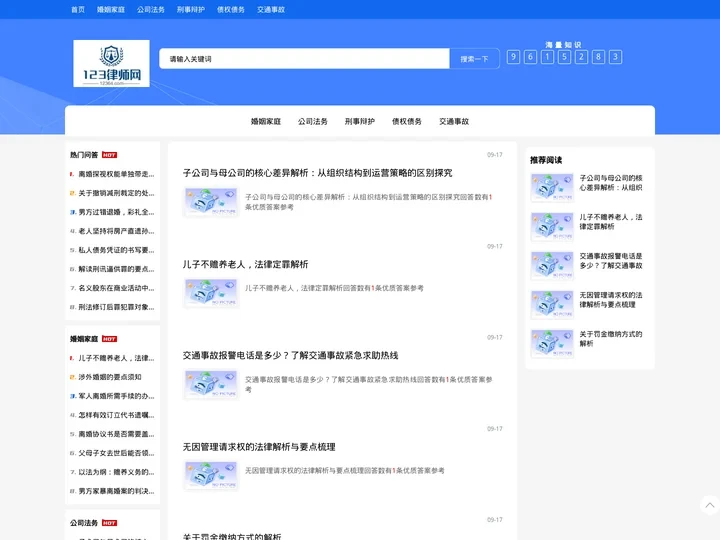Screen dimensions: 720x540
Task: Open sidebar item 父母子女去世后能否领...
Action: point(116,453)
